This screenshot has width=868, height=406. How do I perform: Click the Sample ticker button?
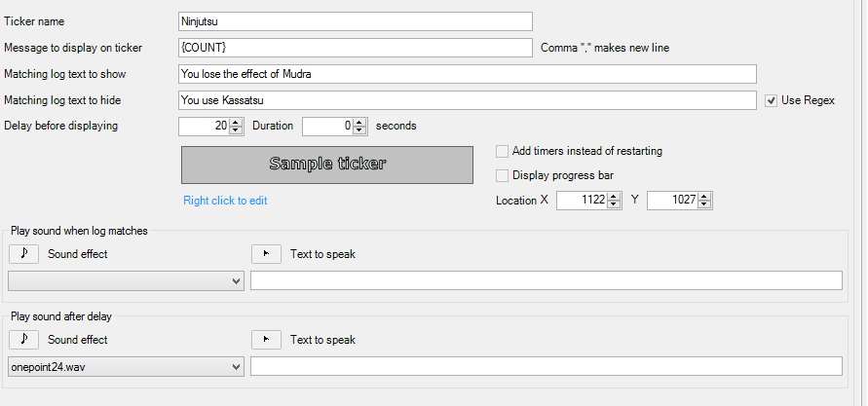point(327,165)
